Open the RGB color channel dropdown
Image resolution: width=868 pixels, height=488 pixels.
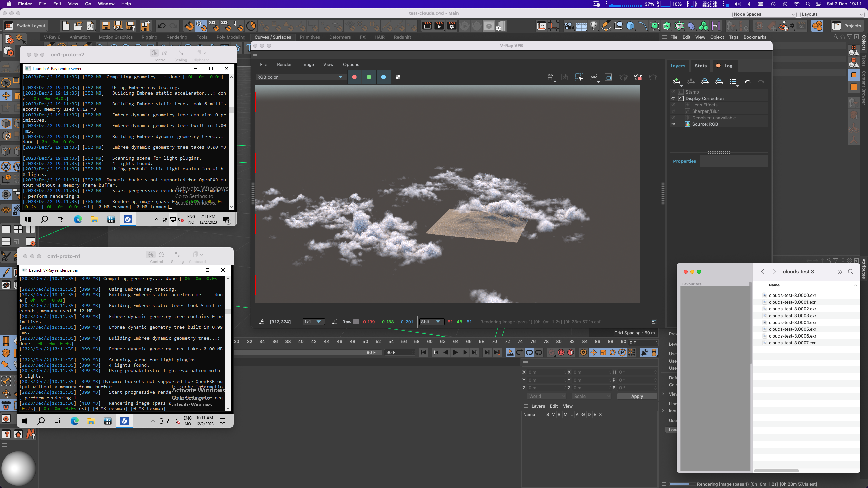point(300,77)
